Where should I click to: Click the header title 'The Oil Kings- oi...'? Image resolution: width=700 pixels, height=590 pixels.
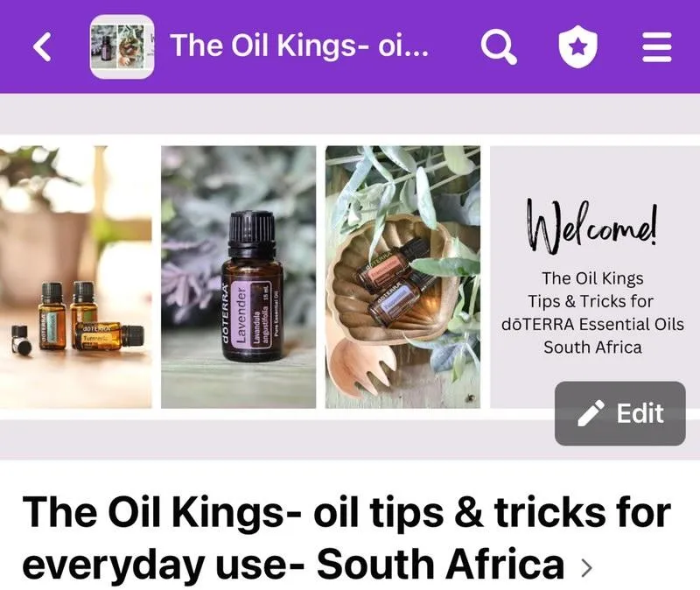coord(299,46)
